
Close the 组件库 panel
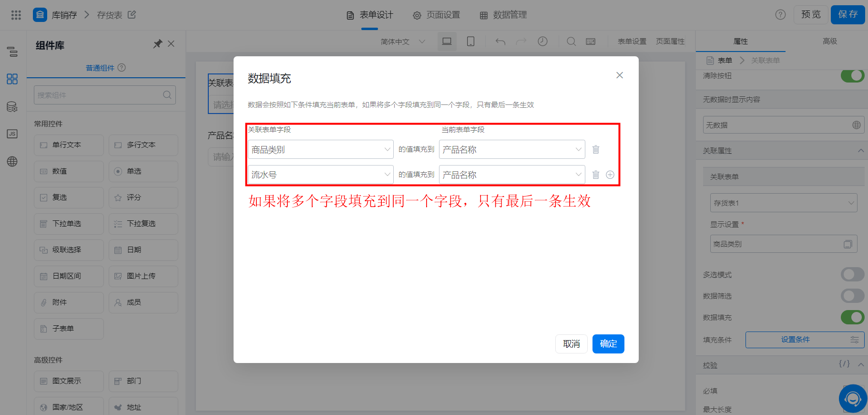(x=171, y=44)
